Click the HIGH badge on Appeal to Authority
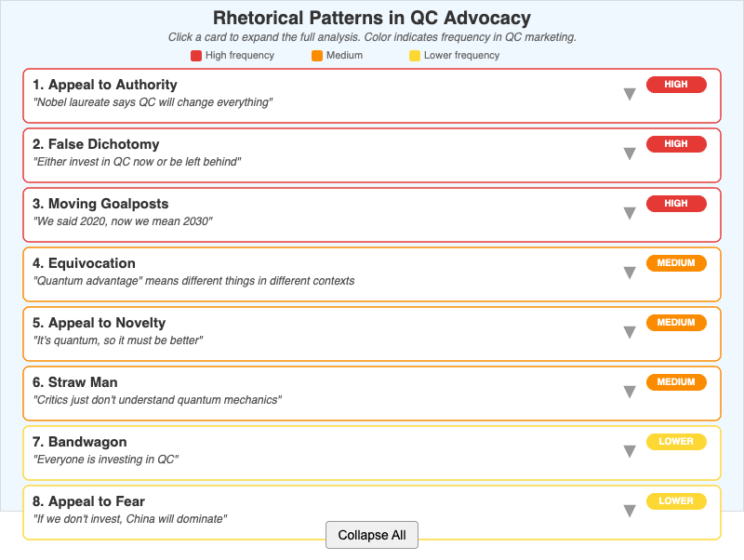This screenshot has width=744, height=560. [x=676, y=84]
